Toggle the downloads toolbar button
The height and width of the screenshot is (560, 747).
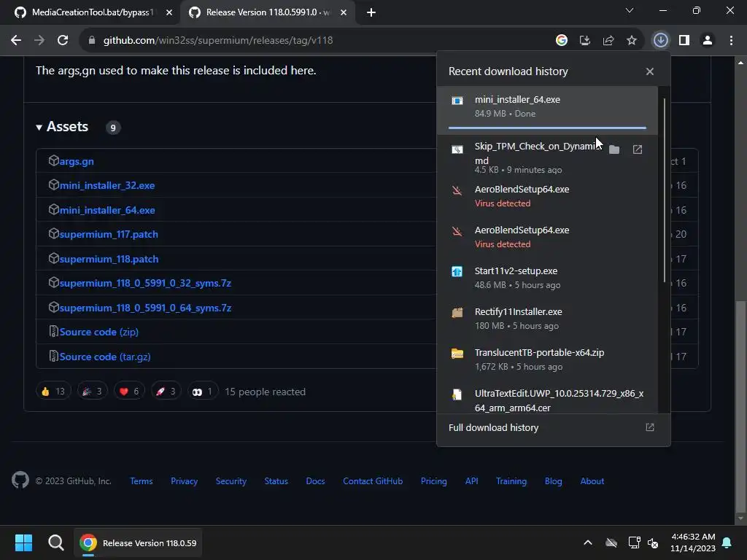click(661, 41)
